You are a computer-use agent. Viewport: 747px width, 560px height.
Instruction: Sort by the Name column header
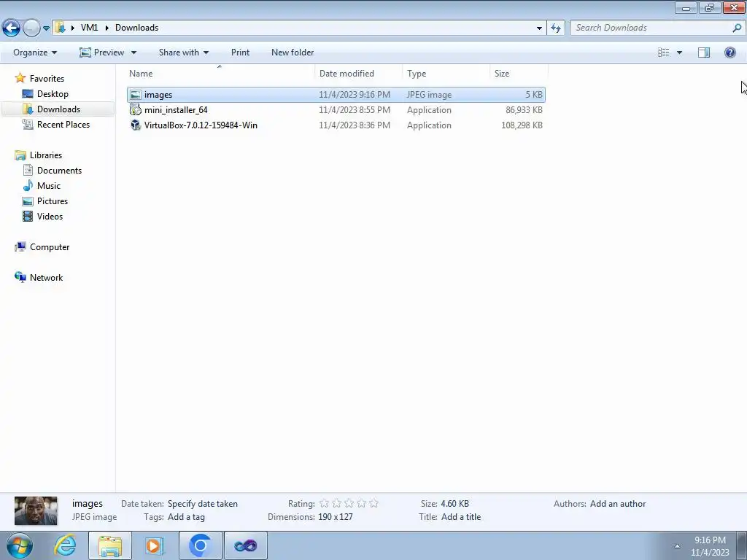click(x=220, y=74)
